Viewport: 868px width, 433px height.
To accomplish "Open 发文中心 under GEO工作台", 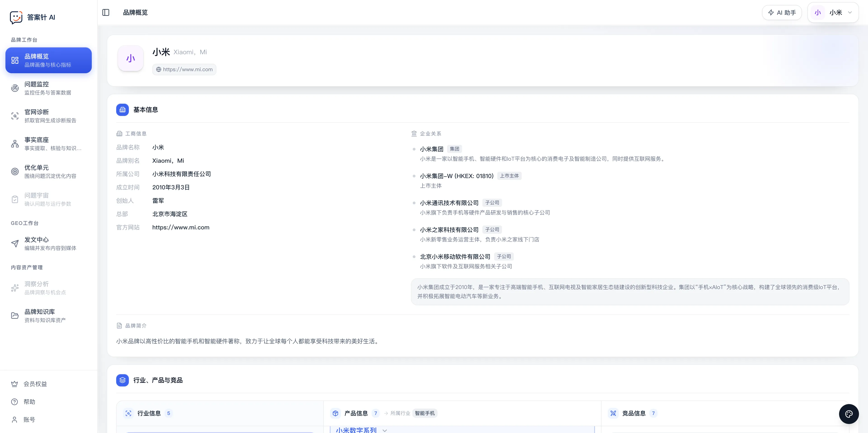I will (49, 244).
